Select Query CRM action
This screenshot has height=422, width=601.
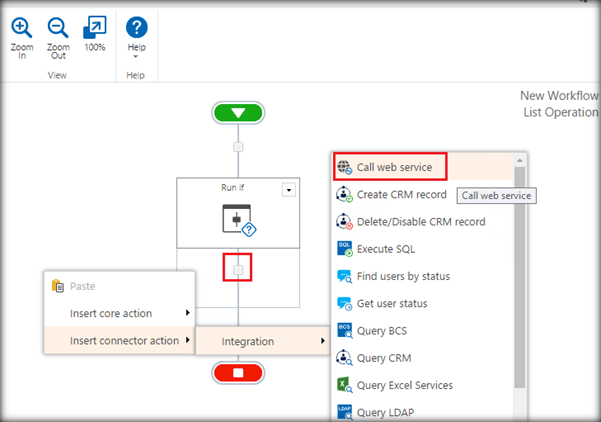pyautogui.click(x=423, y=358)
